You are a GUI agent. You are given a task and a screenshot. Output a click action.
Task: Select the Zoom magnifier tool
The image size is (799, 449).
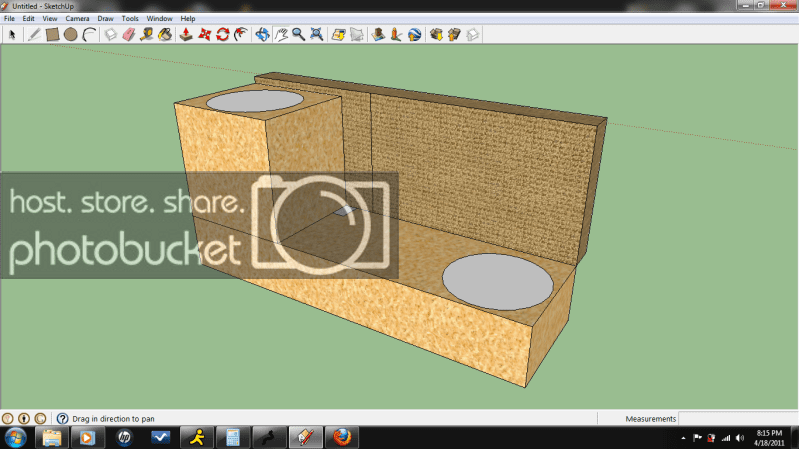(299, 35)
